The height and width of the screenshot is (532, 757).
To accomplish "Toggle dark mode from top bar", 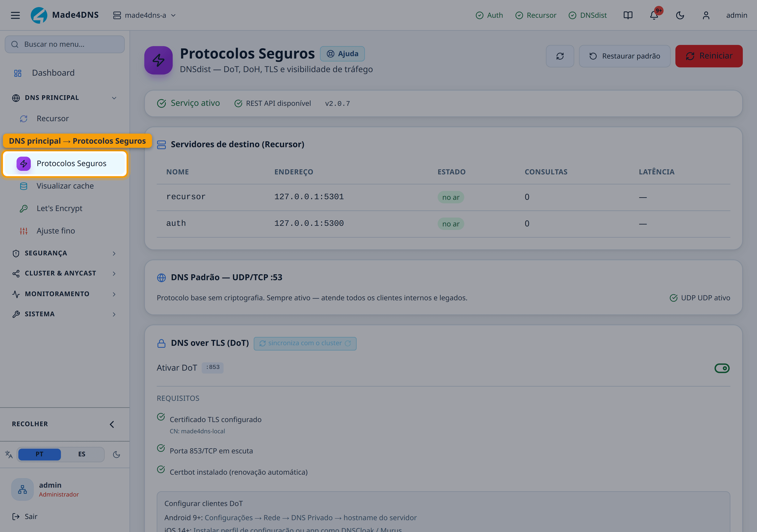I will point(680,15).
